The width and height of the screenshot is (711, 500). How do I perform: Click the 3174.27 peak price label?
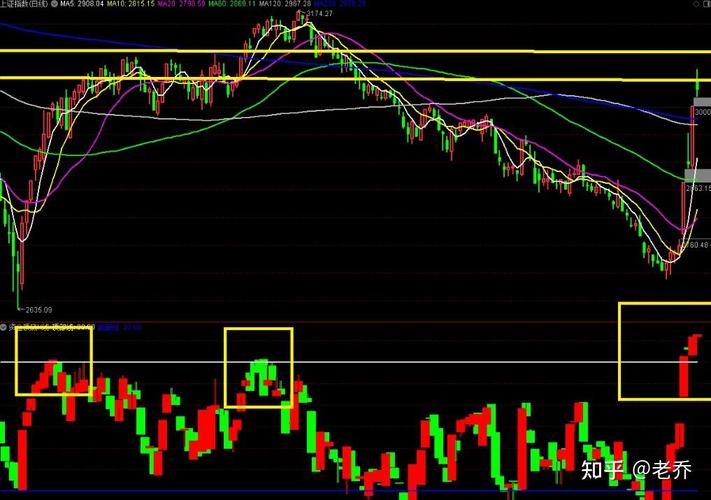319,14
